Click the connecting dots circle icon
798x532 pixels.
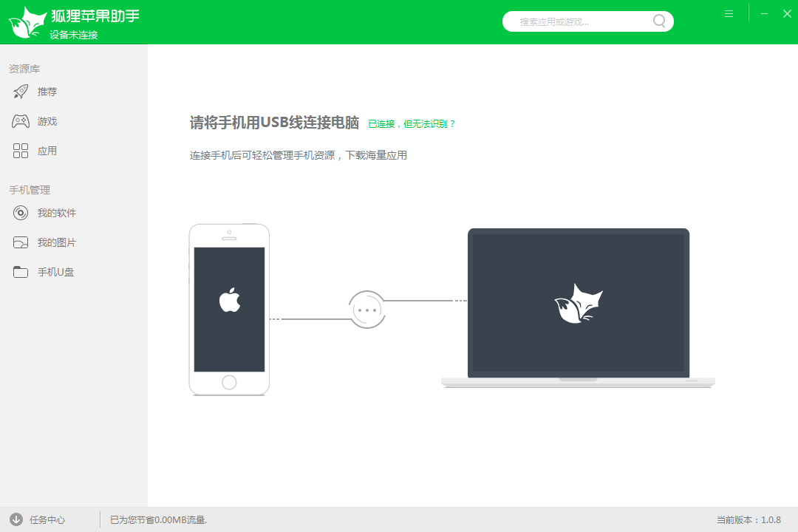tap(367, 310)
